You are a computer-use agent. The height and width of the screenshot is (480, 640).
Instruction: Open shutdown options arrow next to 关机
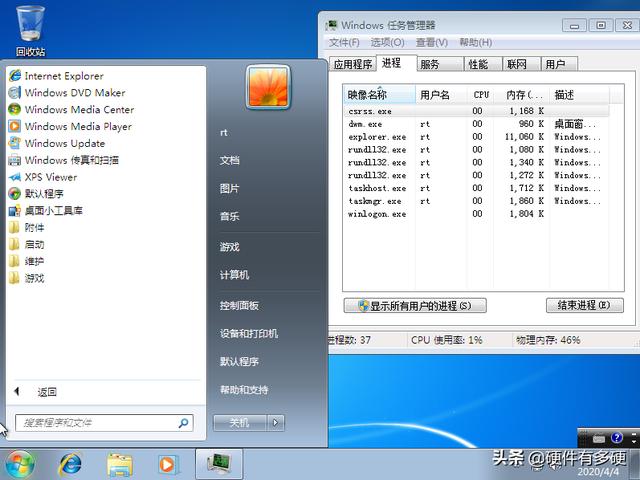coord(276,423)
